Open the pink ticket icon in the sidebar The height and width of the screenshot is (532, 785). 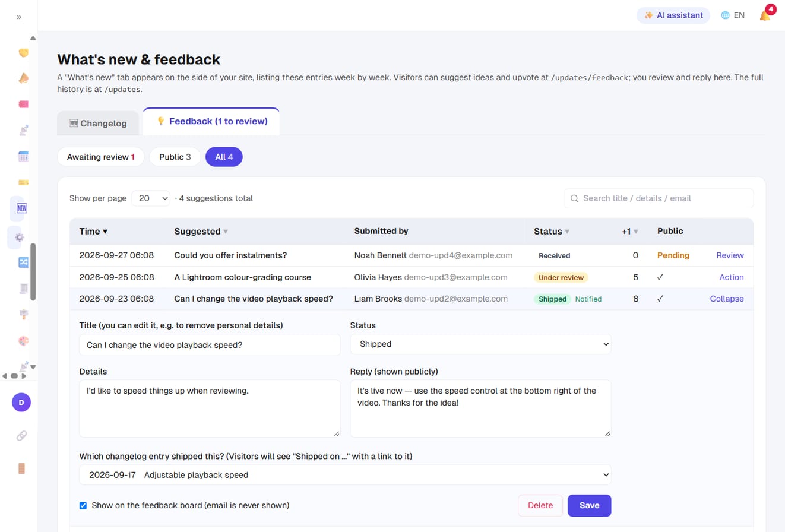click(24, 103)
